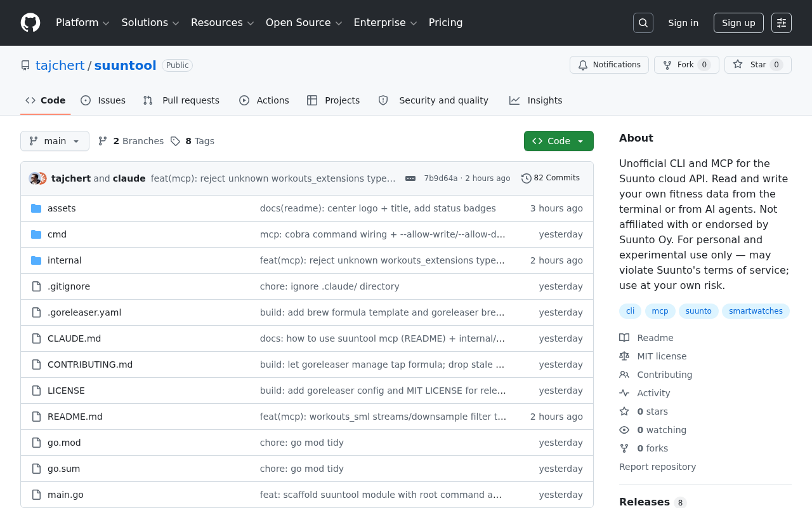Image resolution: width=812 pixels, height=508 pixels.
Task: Open the suuntool repository name link
Action: (125, 65)
